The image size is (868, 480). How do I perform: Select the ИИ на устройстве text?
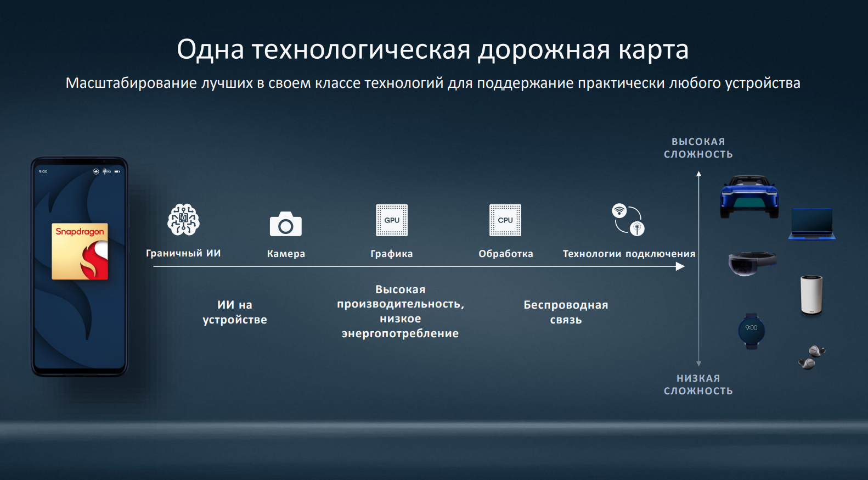tap(235, 312)
